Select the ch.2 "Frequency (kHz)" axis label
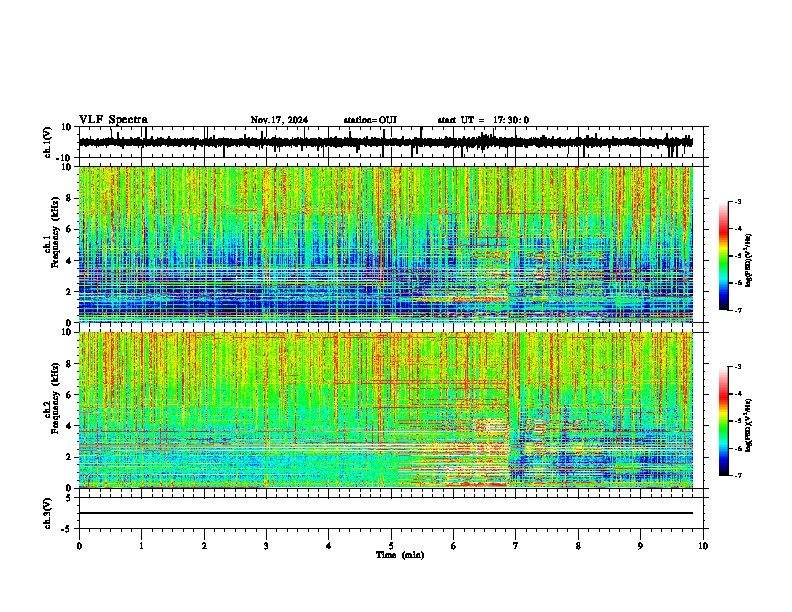792x612 pixels. (x=54, y=398)
